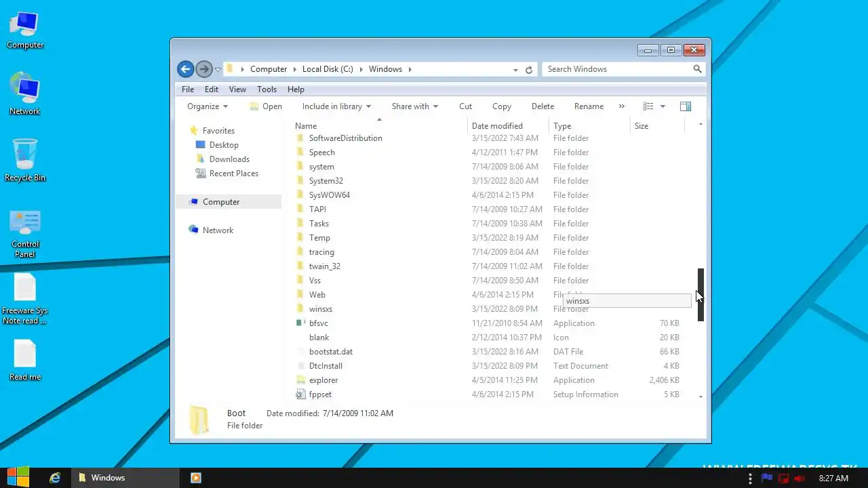
Task: Select Network in navigation pane
Action: (x=218, y=230)
